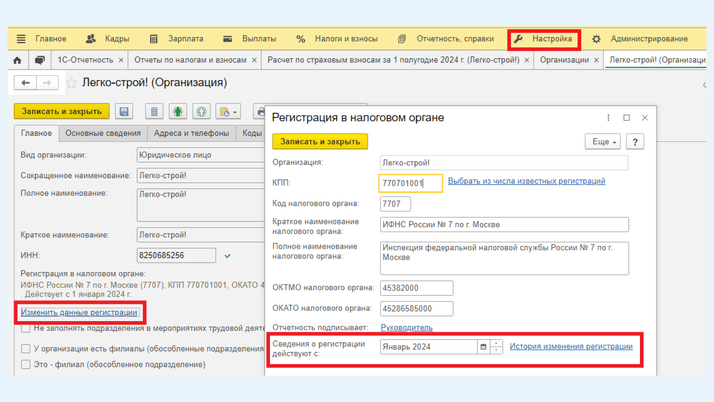Click the КПП input field
Image resolution: width=714 pixels, height=402 pixels.
[410, 183]
